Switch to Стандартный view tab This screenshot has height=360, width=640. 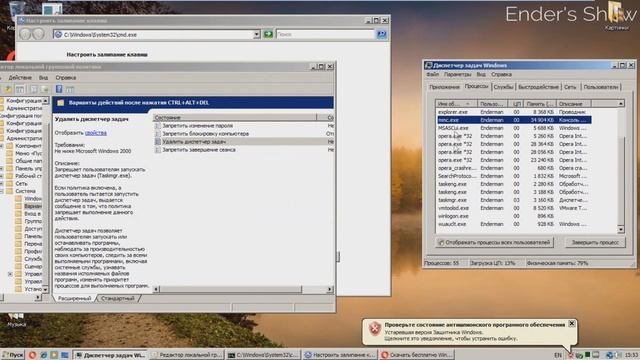coord(118,298)
